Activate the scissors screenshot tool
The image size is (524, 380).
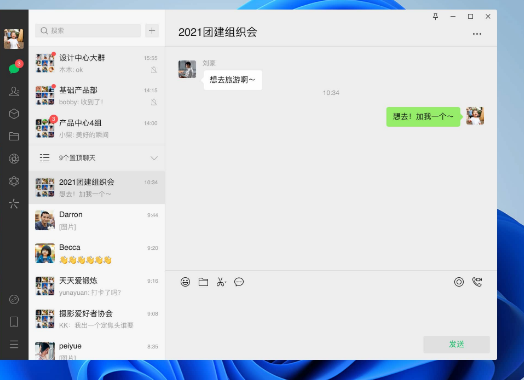221,282
